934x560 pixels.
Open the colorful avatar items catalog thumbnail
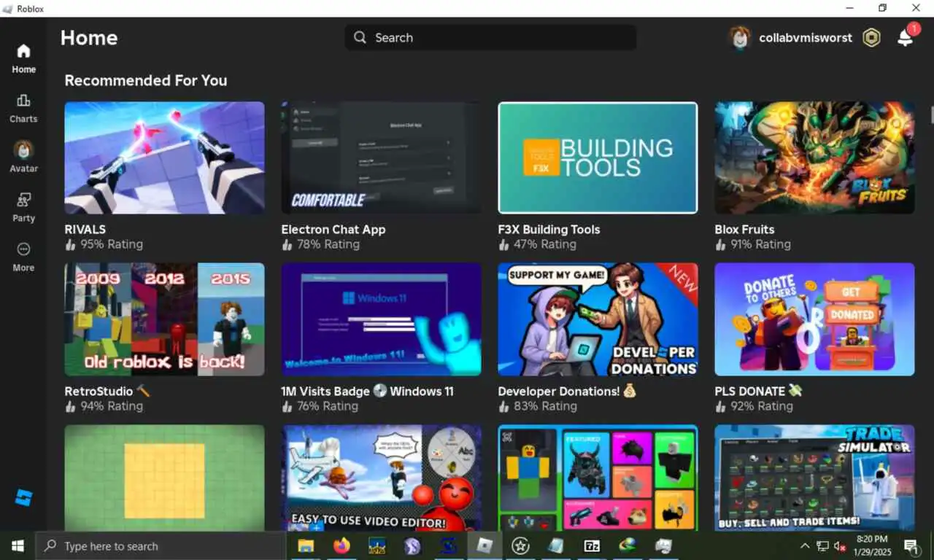pos(598,478)
